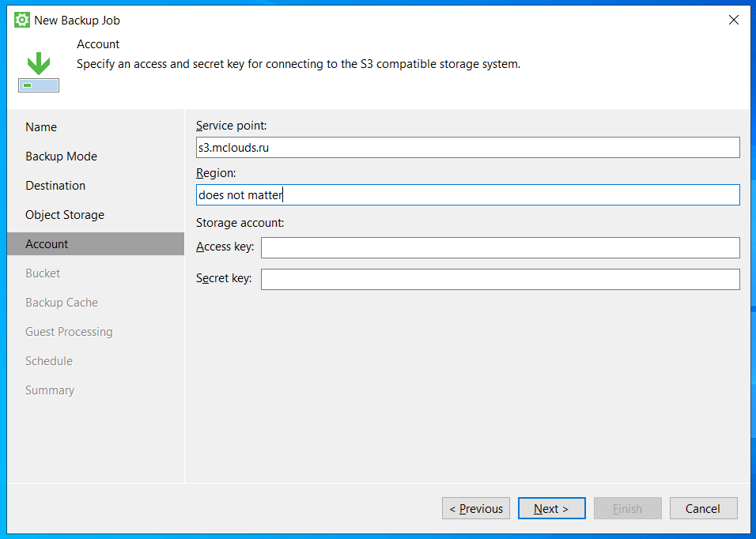Click the Backup Cache step

(62, 303)
